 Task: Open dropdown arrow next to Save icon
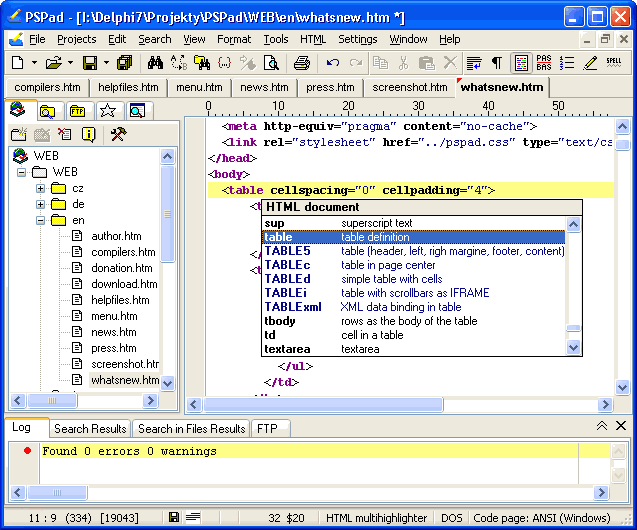[x=106, y=63]
